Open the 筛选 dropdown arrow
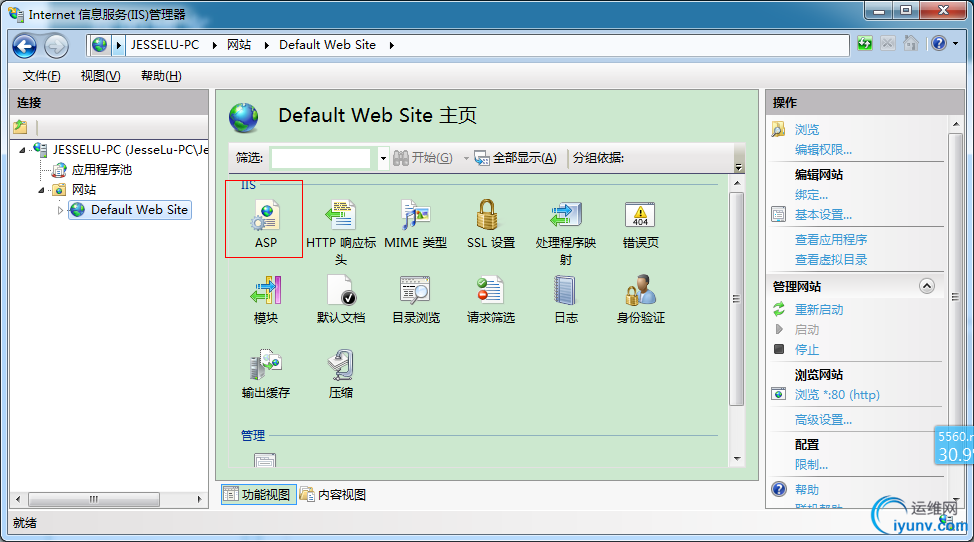The image size is (974, 542). click(383, 158)
